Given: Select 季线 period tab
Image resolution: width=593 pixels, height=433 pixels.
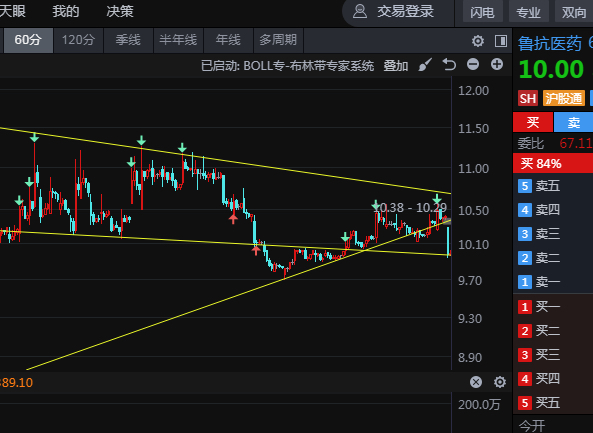Looking at the screenshot, I should coord(128,40).
